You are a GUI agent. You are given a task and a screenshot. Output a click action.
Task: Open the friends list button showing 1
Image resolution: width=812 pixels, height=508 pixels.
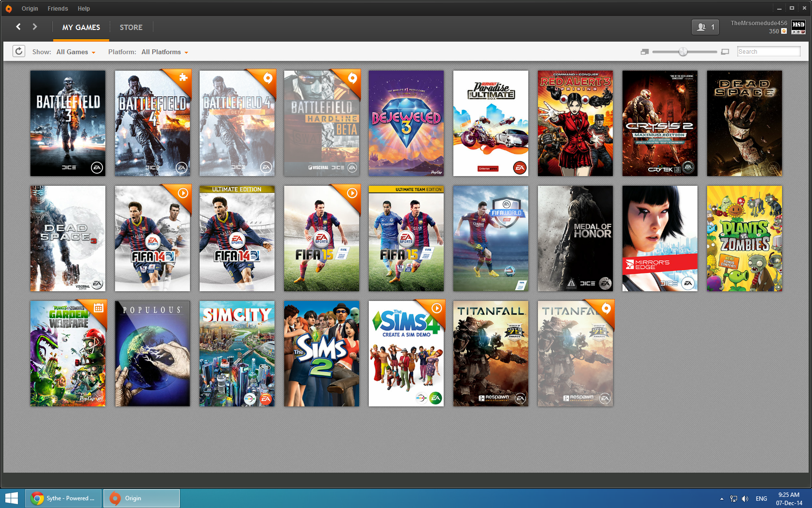[x=705, y=27]
